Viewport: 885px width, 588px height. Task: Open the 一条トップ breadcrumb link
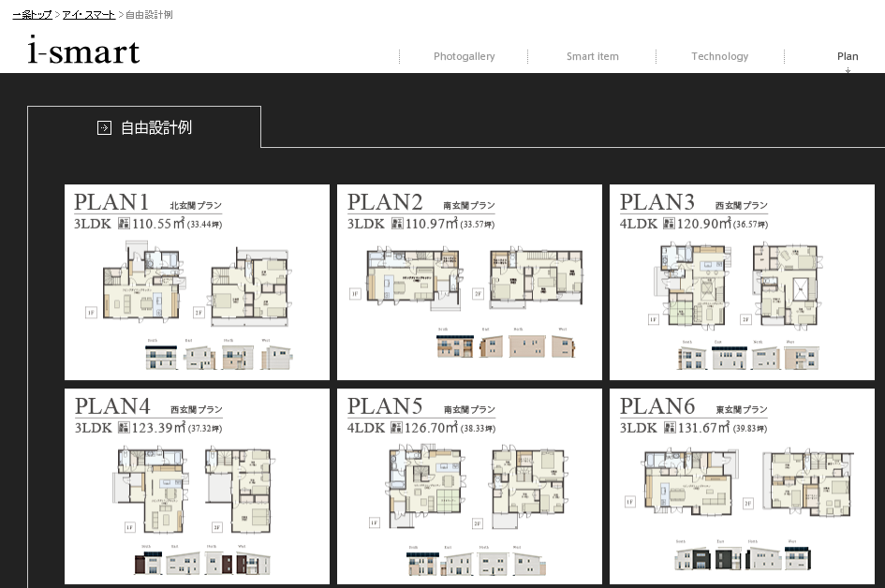pos(32,15)
